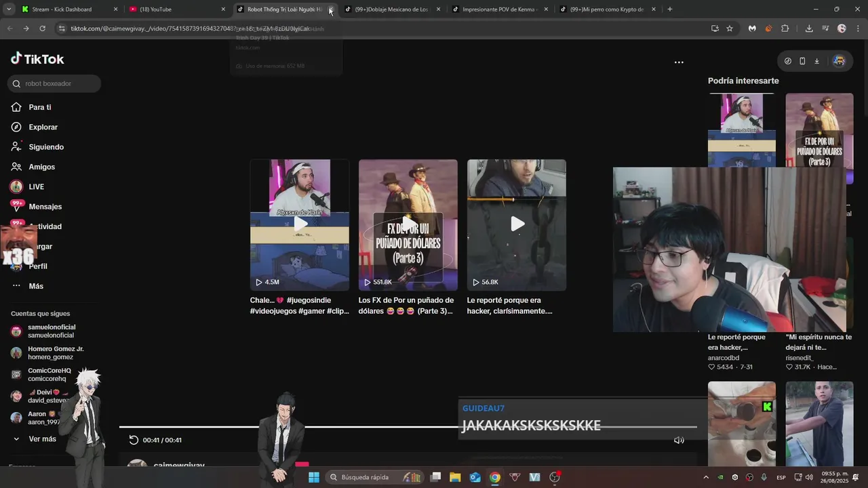Click ESP language indicator in tray
Viewport: 868px width, 488px height.
[x=781, y=477]
